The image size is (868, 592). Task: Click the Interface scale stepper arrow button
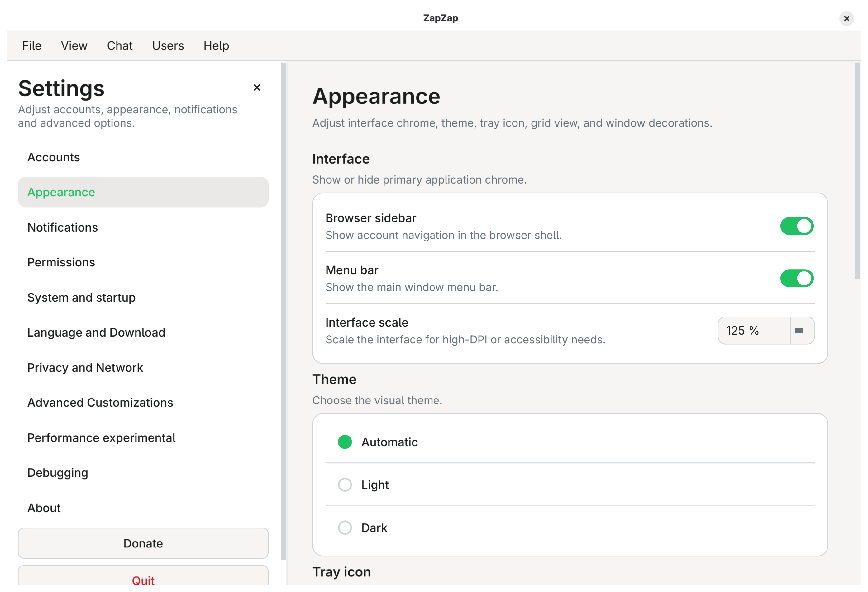[x=802, y=331]
